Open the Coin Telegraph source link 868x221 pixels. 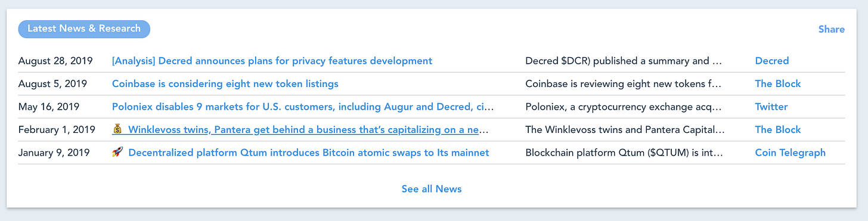790,152
